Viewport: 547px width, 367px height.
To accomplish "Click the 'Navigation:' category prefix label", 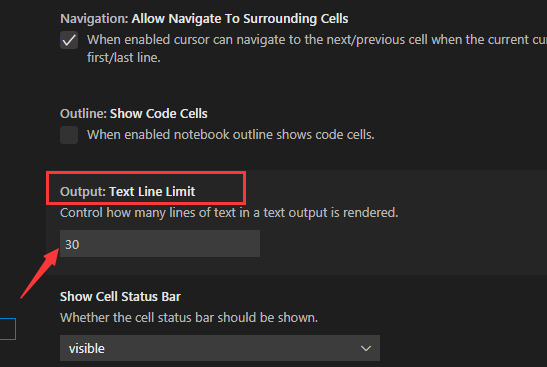I will point(94,19).
